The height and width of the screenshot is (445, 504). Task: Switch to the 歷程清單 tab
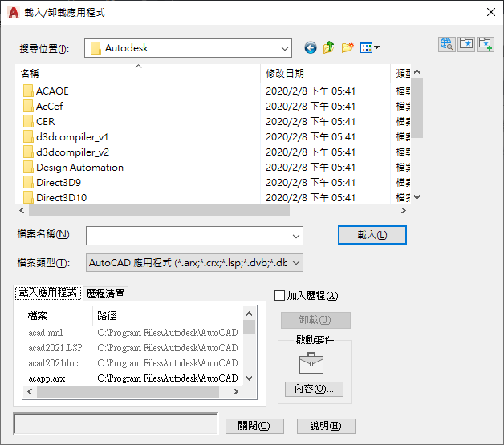[x=105, y=293]
